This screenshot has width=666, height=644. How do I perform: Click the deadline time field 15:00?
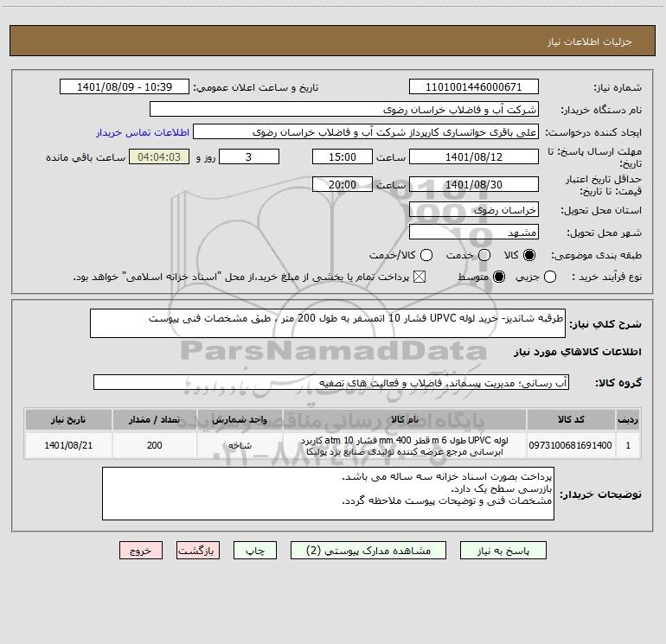tap(343, 156)
